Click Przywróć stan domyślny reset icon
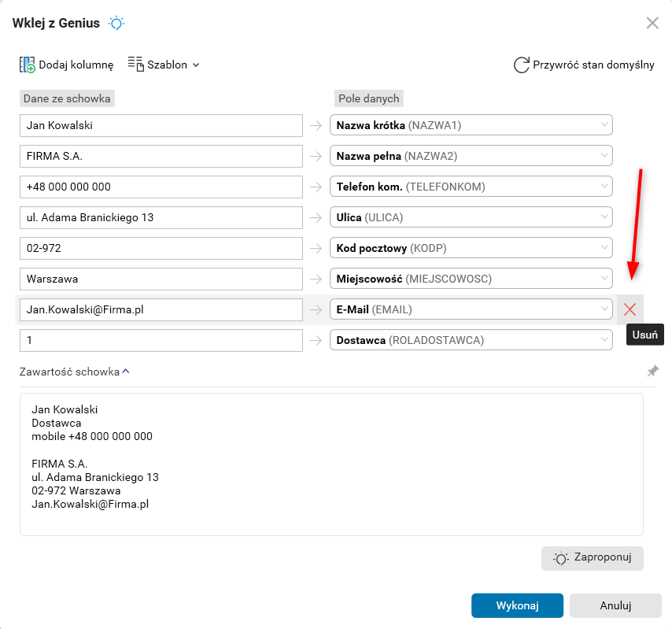 pos(521,65)
